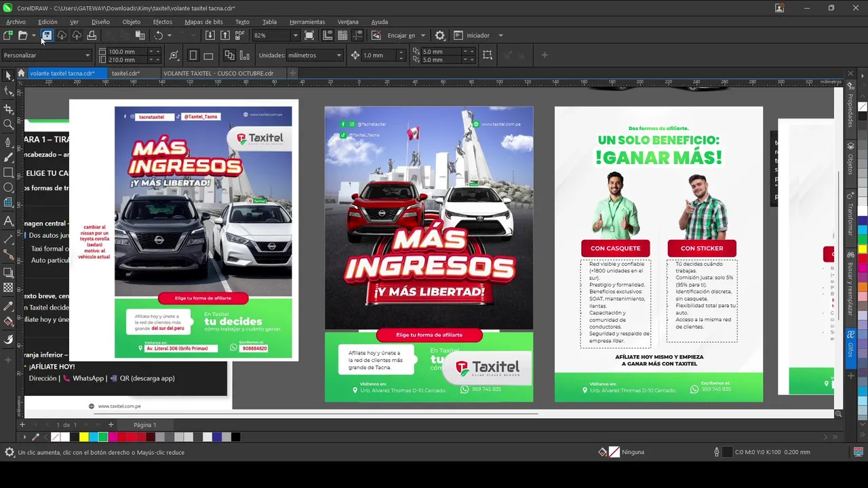Toggle Show guidelines button
The height and width of the screenshot is (488, 868).
click(x=357, y=35)
